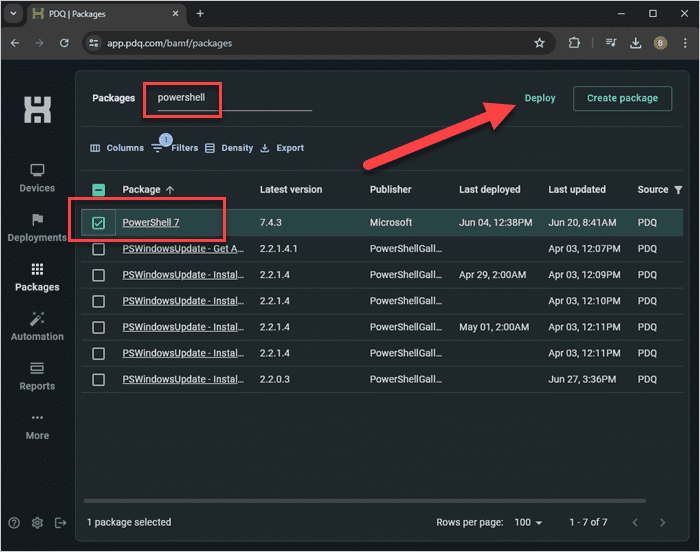
Task: Sort by Latest version column header
Action: [291, 190]
